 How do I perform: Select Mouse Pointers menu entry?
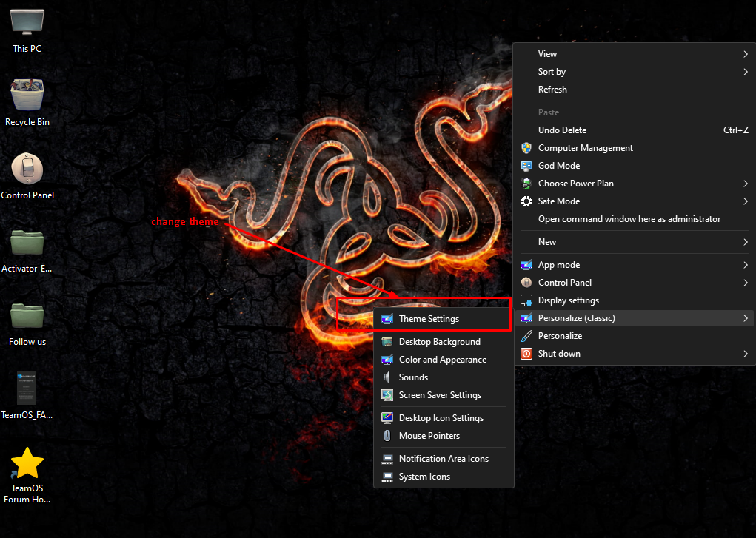point(444,436)
